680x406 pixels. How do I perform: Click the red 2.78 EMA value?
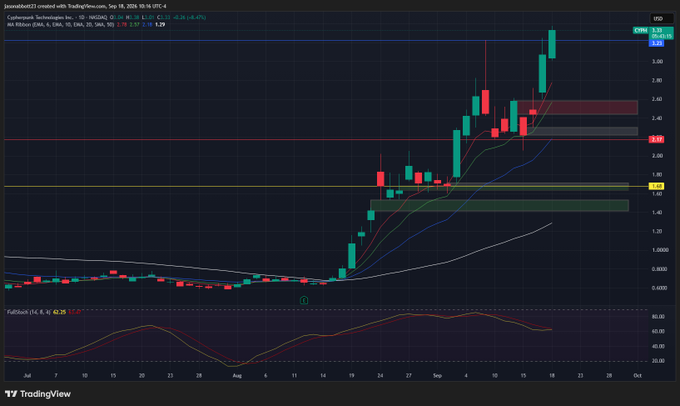(x=122, y=25)
